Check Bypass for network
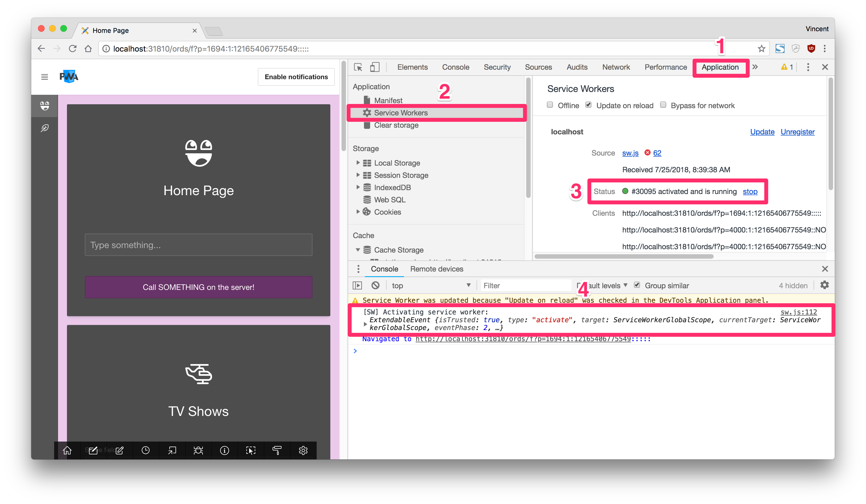The image size is (866, 504). (663, 105)
